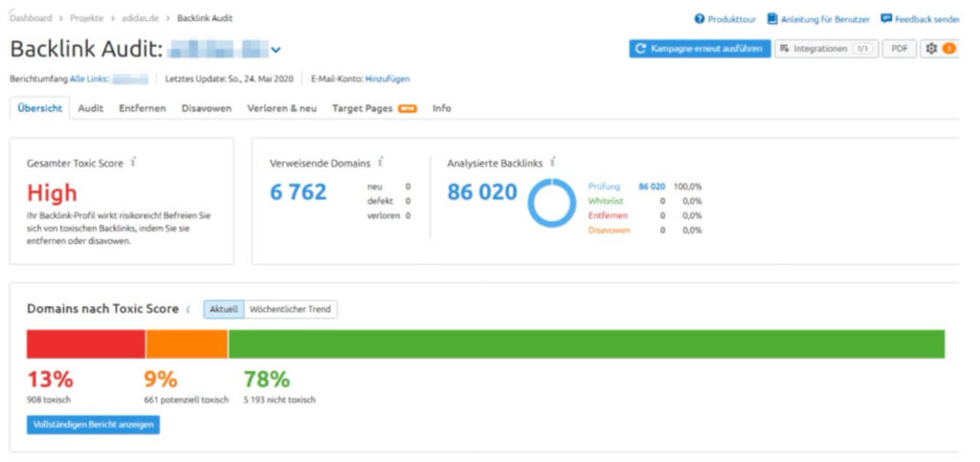The height and width of the screenshot is (462, 980).
Task: Click the verloren domains count row
Action: [389, 215]
